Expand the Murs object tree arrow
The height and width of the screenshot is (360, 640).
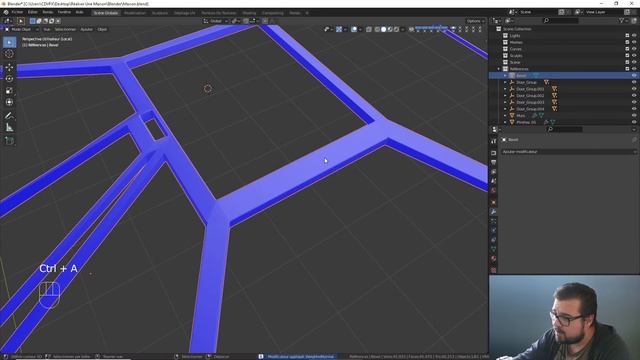(505, 116)
